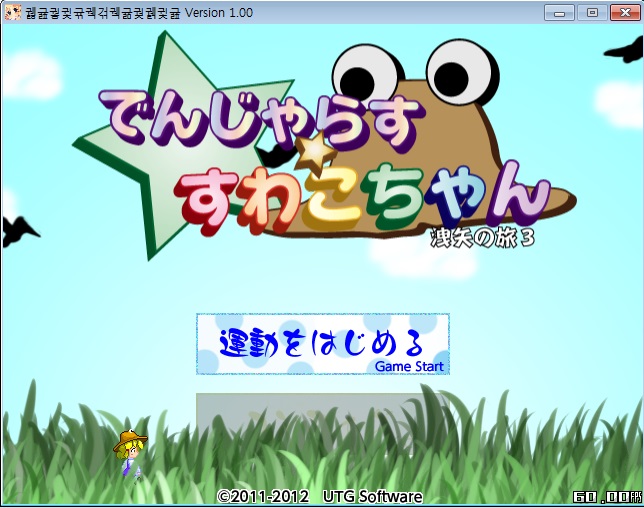Click the Game Start button

323,344
